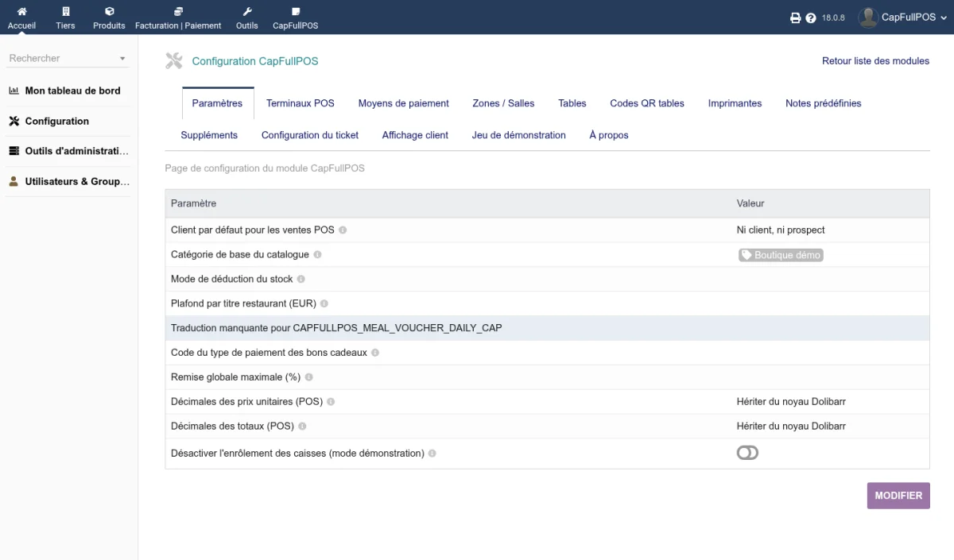This screenshot has height=560, width=954.
Task: Switch to the Imprimantes tab
Action: (735, 103)
